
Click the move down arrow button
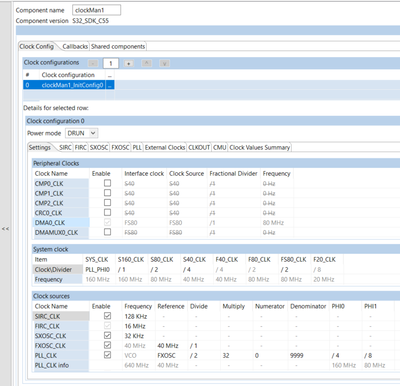[x=165, y=63]
